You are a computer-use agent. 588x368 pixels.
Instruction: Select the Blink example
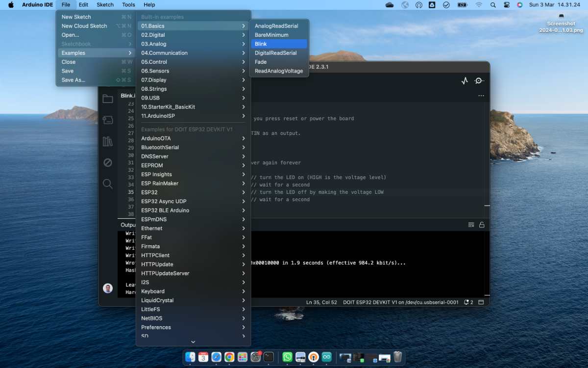[279, 44]
